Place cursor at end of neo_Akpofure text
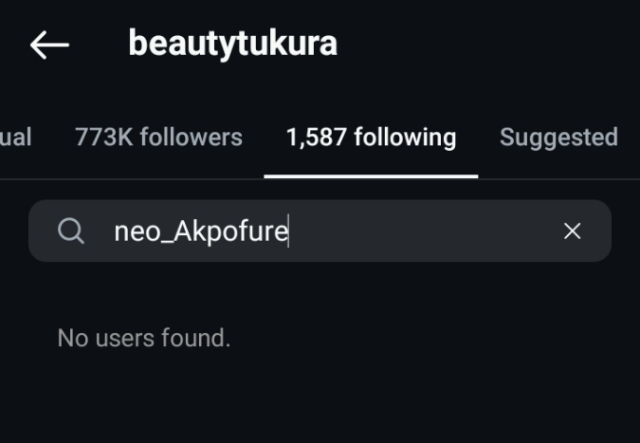640x443 pixels. click(288, 232)
